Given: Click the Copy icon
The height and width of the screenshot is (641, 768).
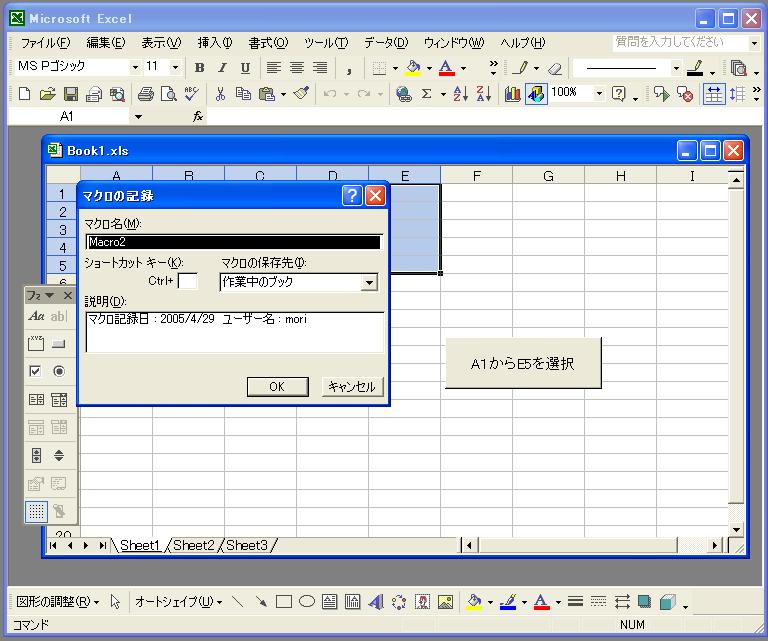Looking at the screenshot, I should tap(243, 93).
